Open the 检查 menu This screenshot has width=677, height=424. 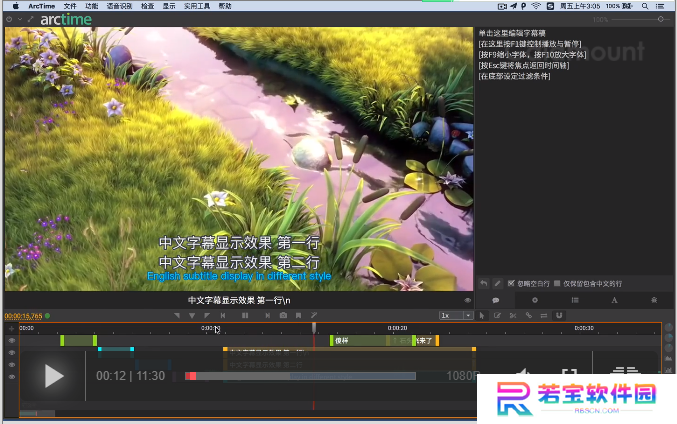coord(148,6)
